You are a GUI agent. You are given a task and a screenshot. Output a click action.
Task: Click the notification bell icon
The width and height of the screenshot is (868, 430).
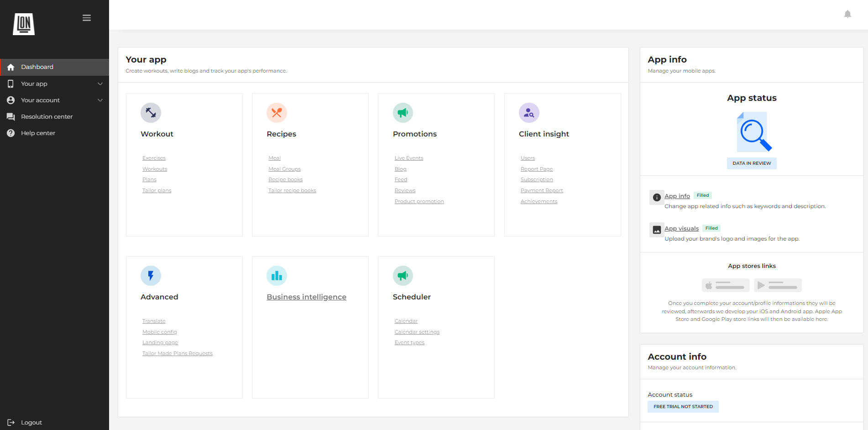coord(847,14)
